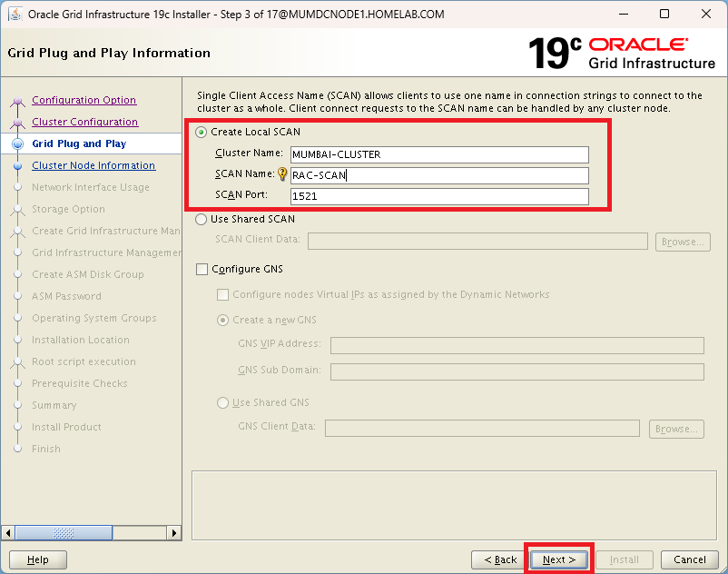
Task: Open the Help button
Action: pos(38,559)
